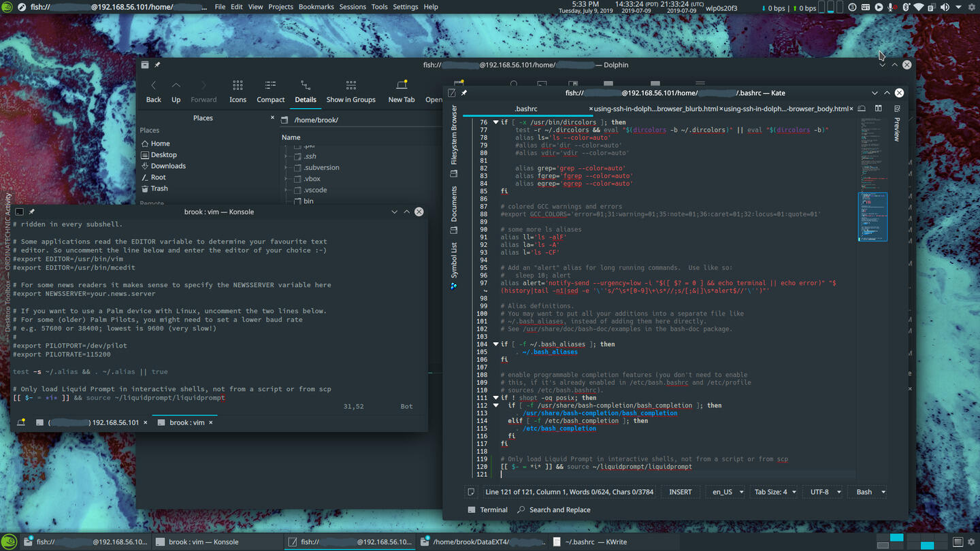Open the Sessions menu
Screen dimensions: 980x551
point(353,7)
